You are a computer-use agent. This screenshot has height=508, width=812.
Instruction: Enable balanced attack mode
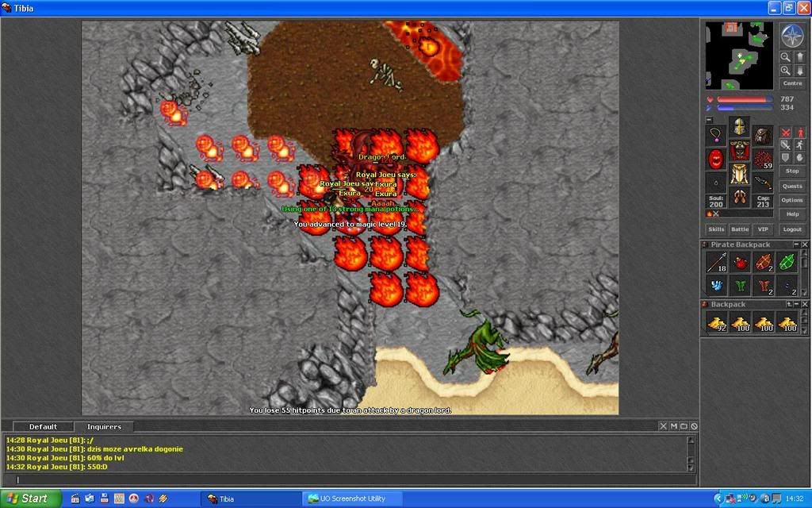786,145
